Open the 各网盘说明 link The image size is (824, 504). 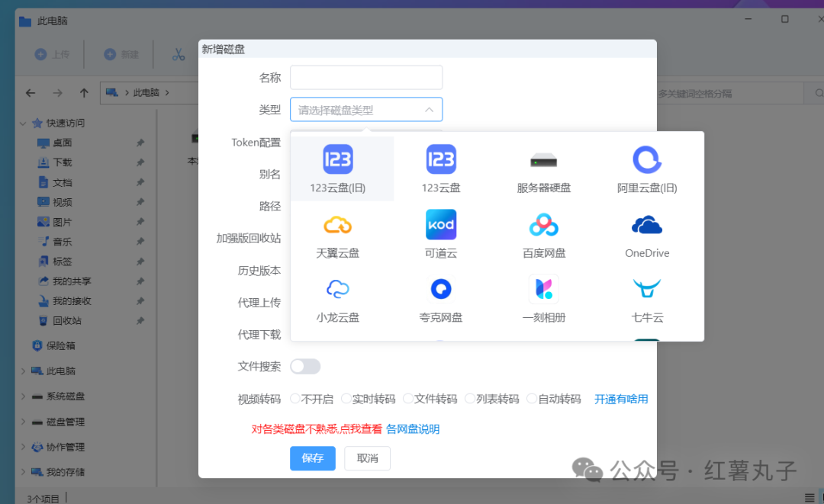click(x=413, y=429)
